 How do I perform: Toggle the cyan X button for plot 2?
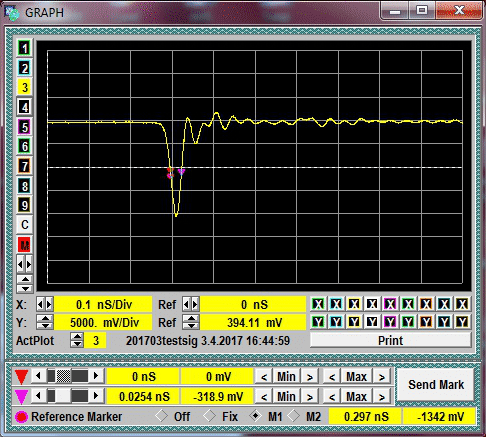336,304
